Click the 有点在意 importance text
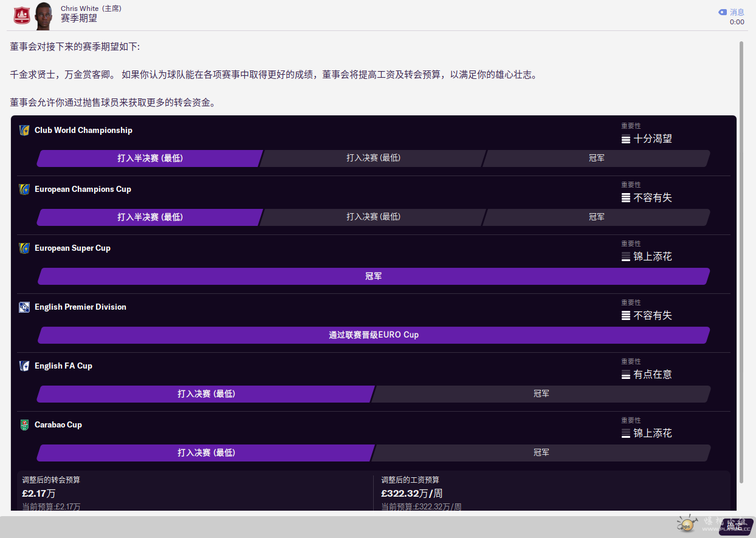Image resolution: width=756 pixels, height=538 pixels. [x=653, y=375]
